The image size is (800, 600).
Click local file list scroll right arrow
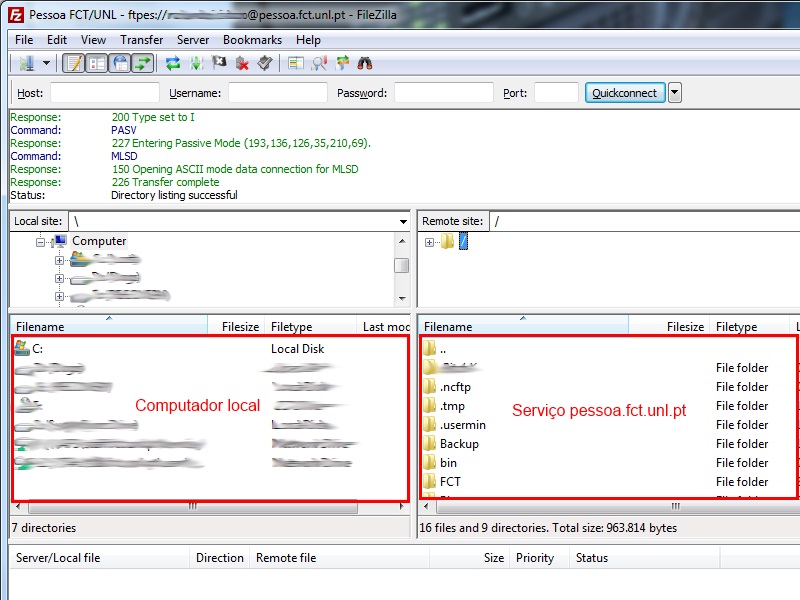click(x=402, y=507)
